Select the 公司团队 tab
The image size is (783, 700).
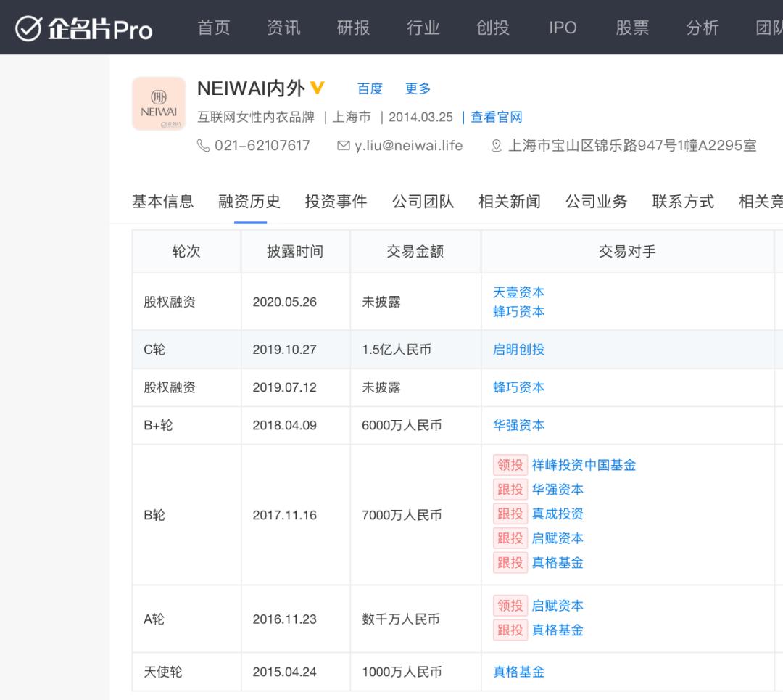click(x=423, y=202)
